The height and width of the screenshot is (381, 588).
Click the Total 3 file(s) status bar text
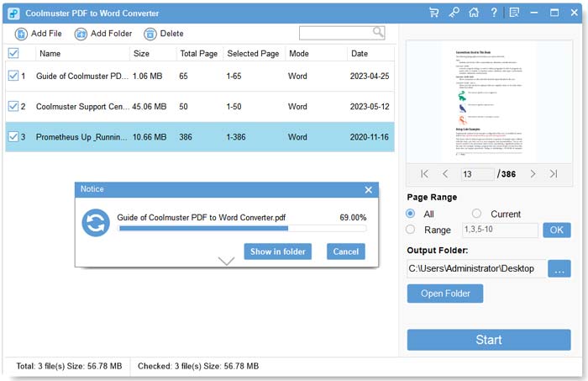pyautogui.click(x=69, y=366)
